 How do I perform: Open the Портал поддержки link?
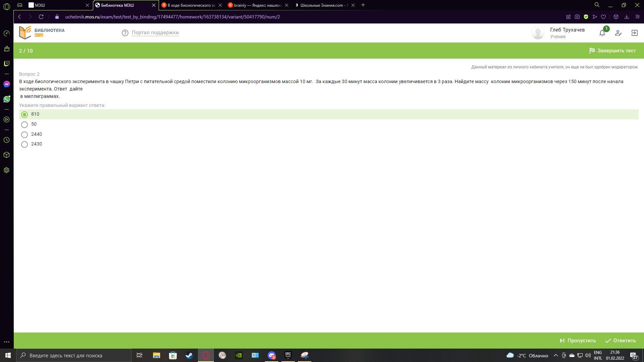pyautogui.click(x=155, y=33)
